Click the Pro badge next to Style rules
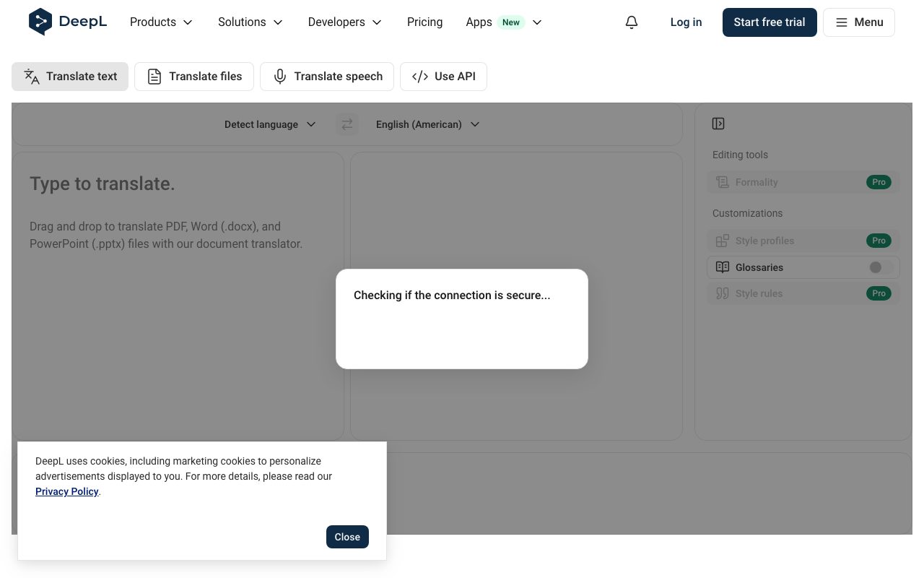The image size is (924, 578). coord(879,293)
